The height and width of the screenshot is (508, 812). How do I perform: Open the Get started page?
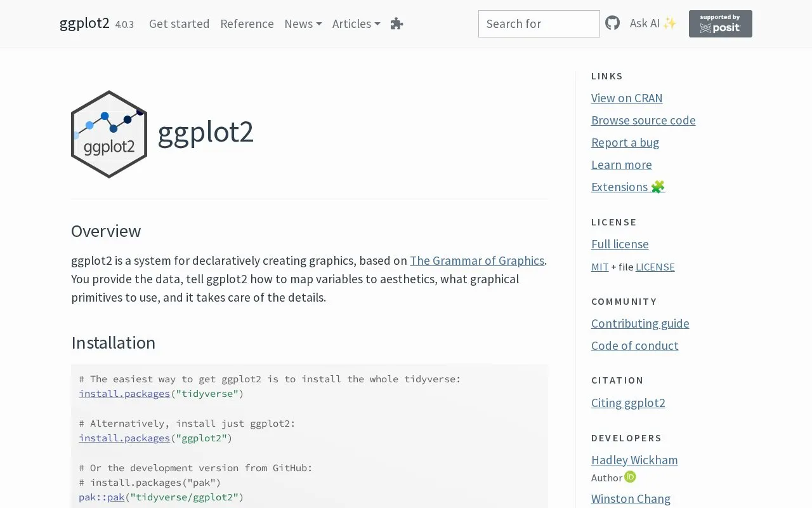(179, 23)
